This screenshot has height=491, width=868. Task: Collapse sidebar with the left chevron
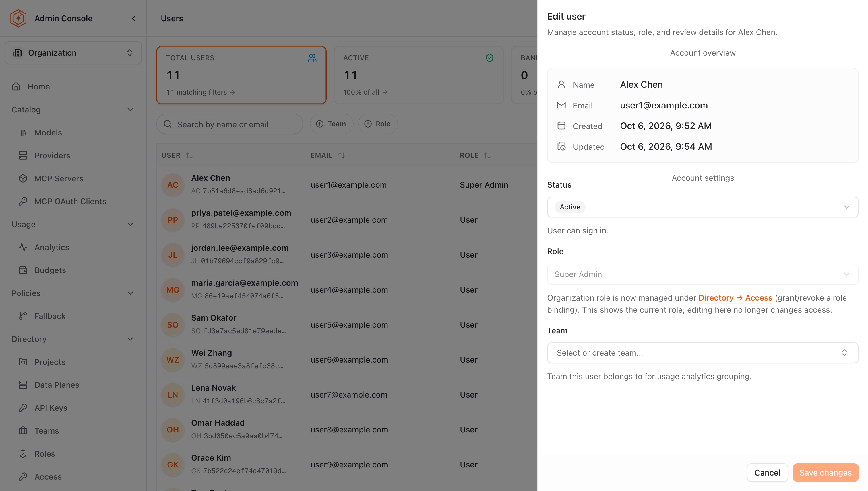click(134, 18)
